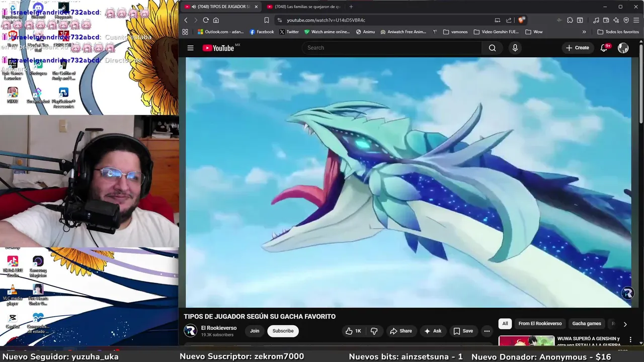The height and width of the screenshot is (362, 644).
Task: Open more actions three-dots under video
Action: pos(487,331)
